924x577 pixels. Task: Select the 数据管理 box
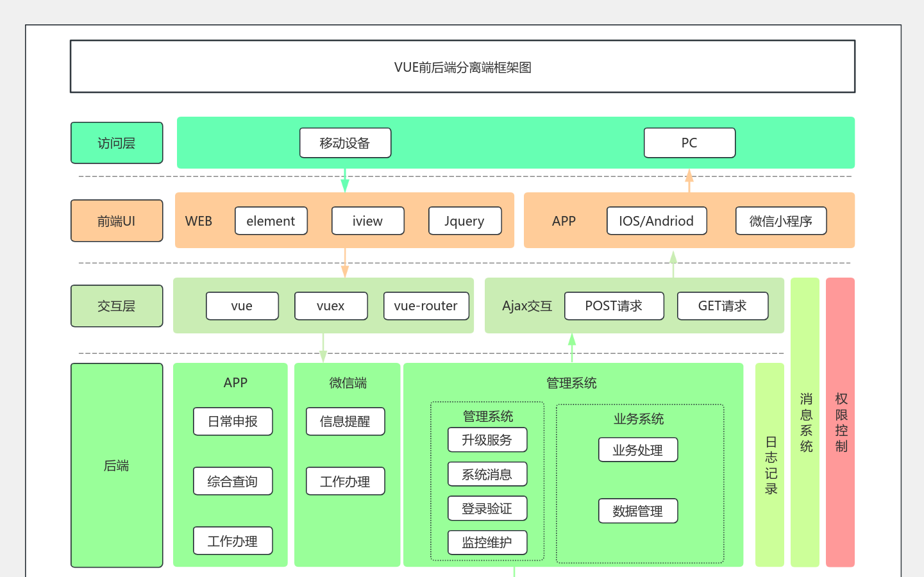pyautogui.click(x=638, y=511)
